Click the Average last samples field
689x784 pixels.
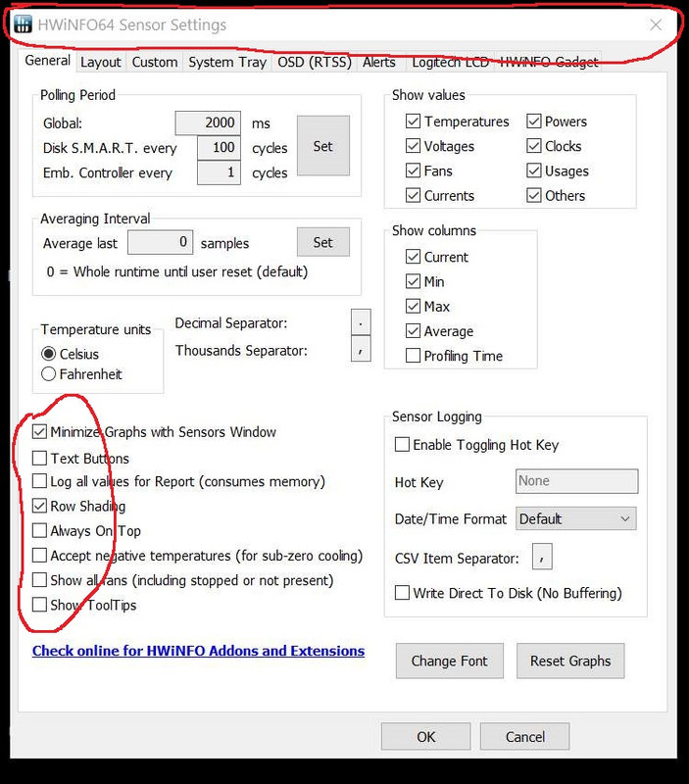[160, 242]
